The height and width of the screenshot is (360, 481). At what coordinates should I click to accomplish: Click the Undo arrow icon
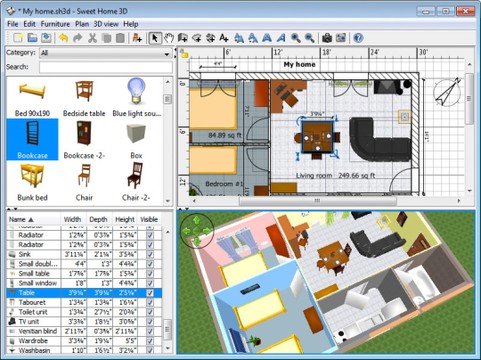click(63, 38)
